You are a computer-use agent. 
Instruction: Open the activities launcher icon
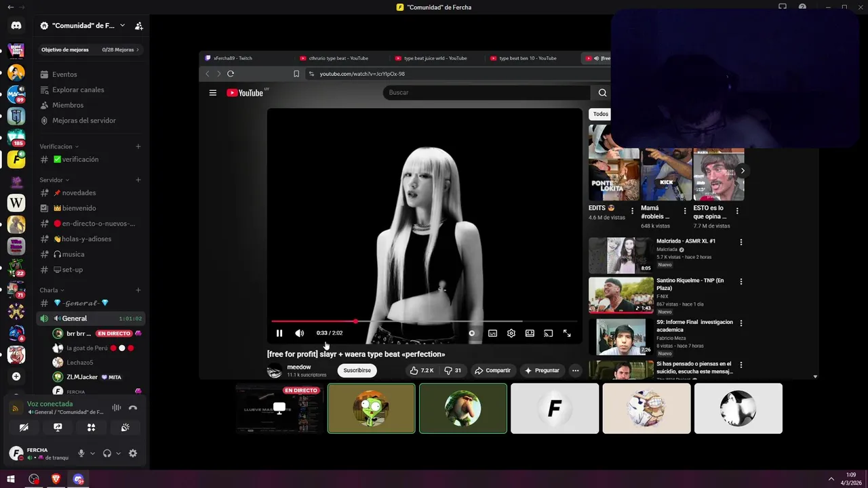92,428
